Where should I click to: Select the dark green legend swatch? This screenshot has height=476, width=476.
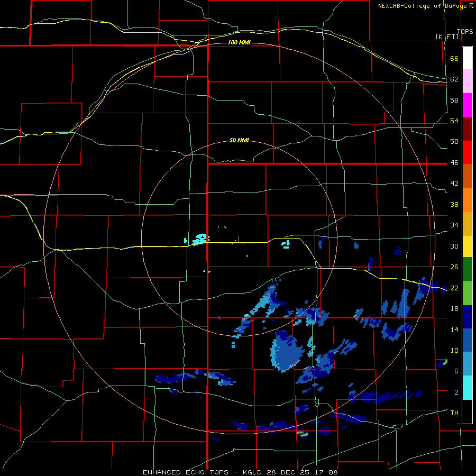click(467, 269)
